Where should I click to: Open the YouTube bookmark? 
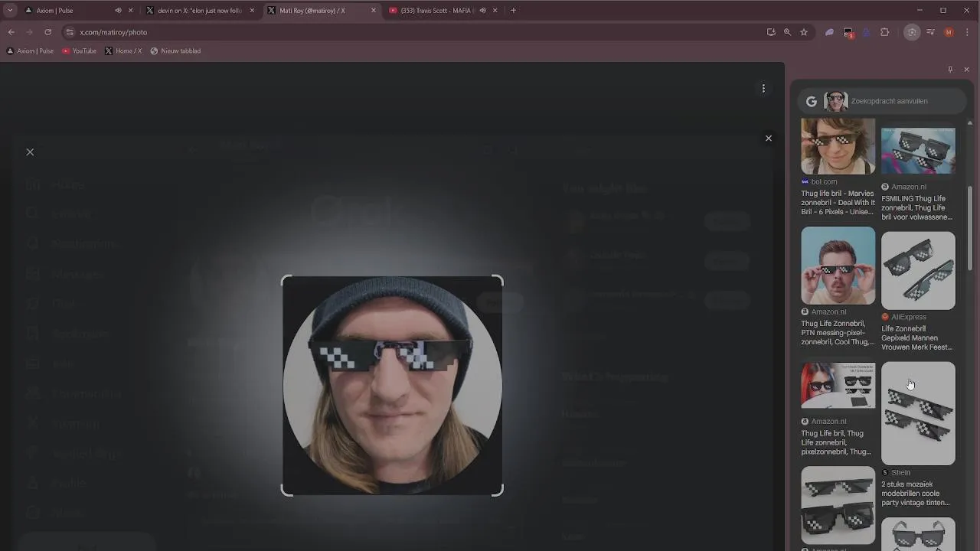coord(79,51)
